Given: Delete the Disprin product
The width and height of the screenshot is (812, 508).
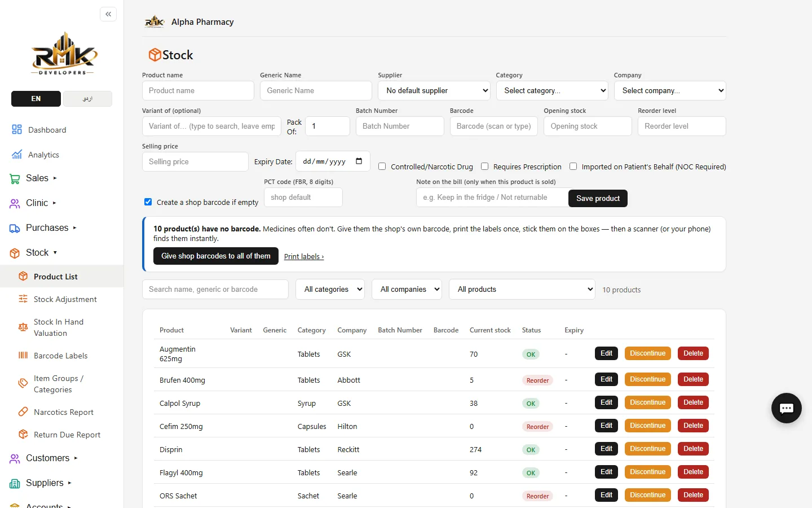Looking at the screenshot, I should click(x=693, y=449).
